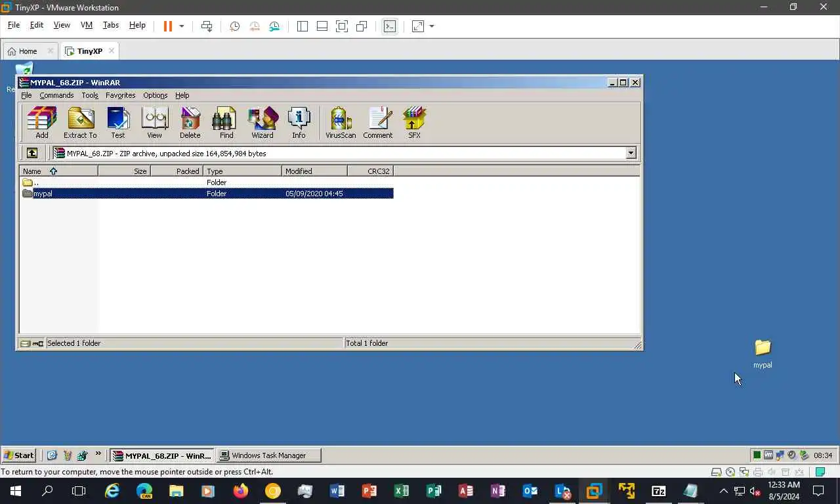Enter VMware full screen mode
The image size is (840, 504).
point(342,26)
